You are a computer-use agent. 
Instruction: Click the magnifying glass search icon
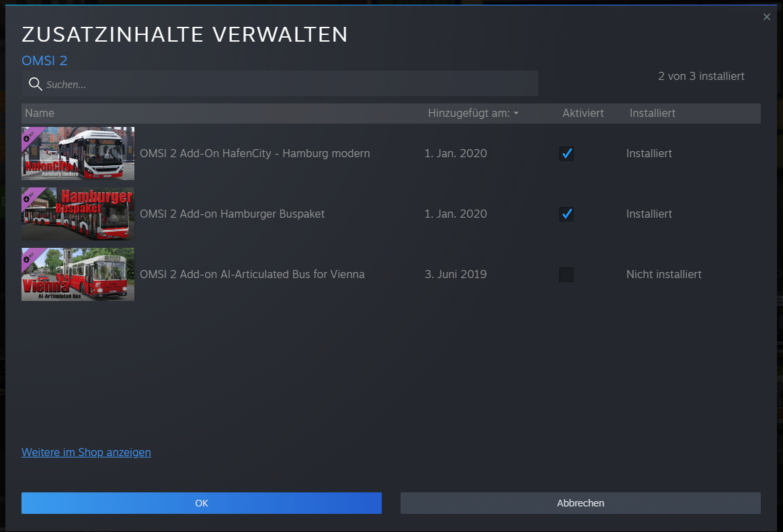(36, 84)
